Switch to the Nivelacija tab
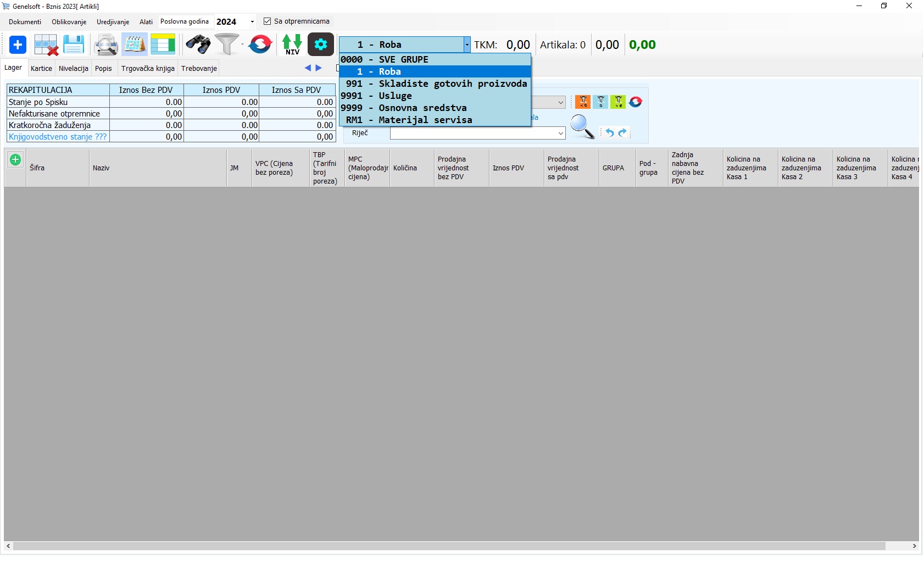The image size is (924, 577). coord(74,69)
